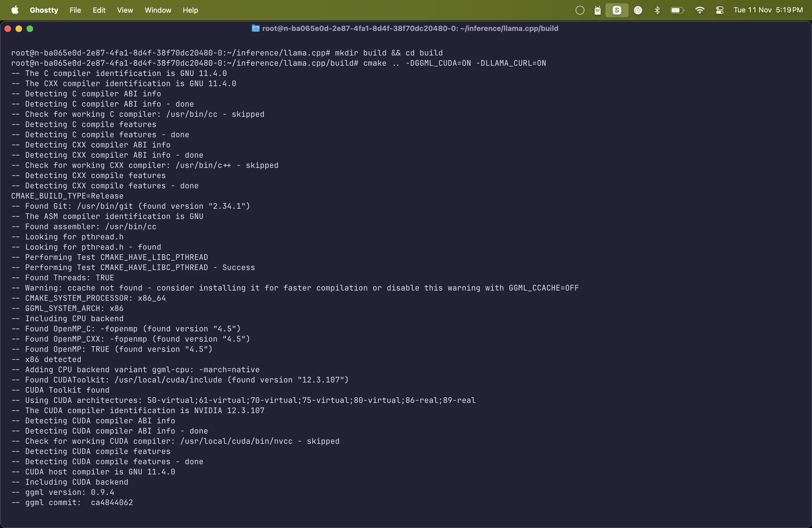Click the Ollama llama icon in menu bar
The height and width of the screenshot is (528, 812).
(x=598, y=10)
